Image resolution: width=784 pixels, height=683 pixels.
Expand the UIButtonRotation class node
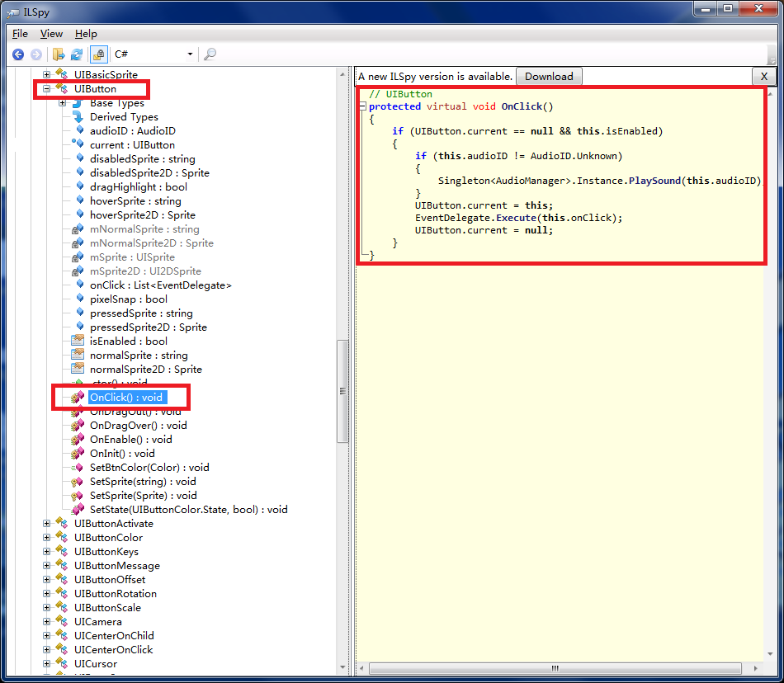(x=46, y=594)
